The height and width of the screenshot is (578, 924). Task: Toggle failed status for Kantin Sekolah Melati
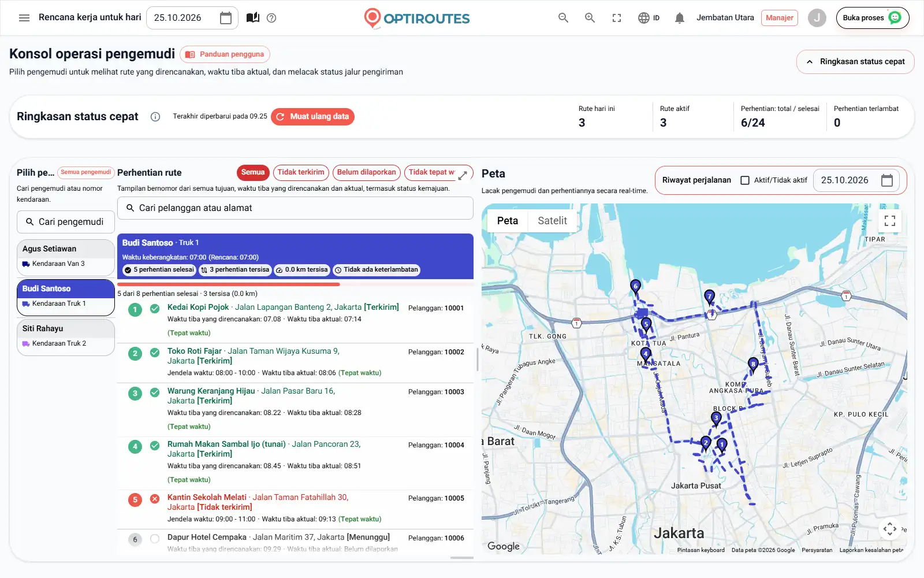(x=155, y=499)
